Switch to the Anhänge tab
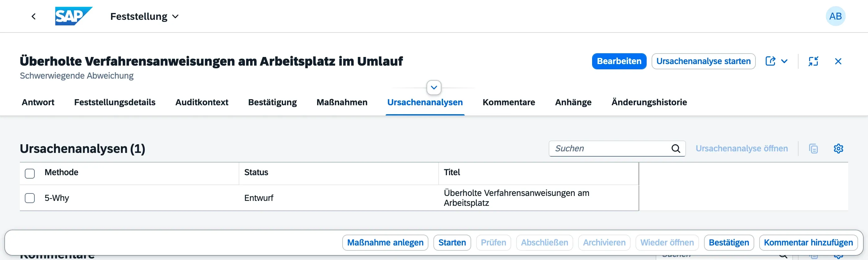This screenshot has height=260, width=868. (573, 102)
